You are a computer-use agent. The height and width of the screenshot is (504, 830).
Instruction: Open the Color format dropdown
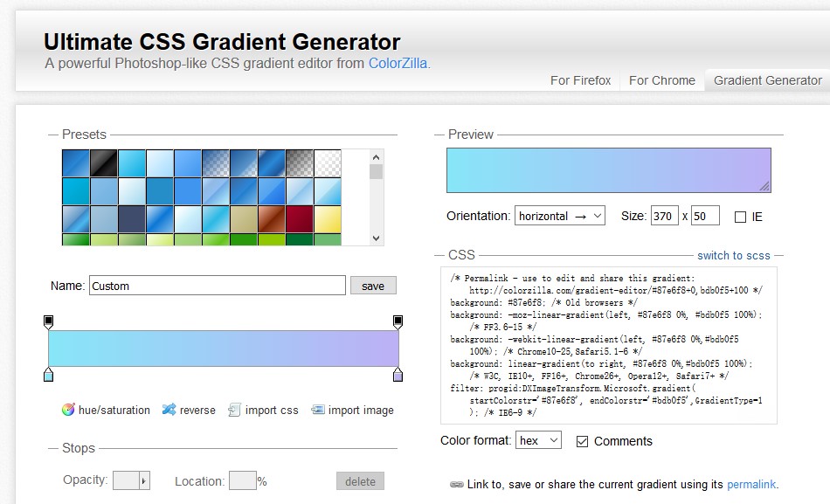538,441
